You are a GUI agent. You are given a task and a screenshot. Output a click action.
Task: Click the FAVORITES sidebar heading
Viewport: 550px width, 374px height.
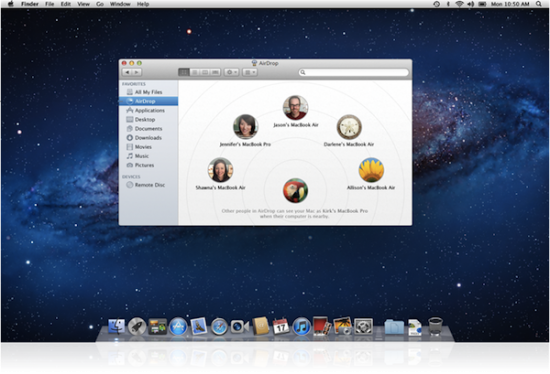coord(134,84)
